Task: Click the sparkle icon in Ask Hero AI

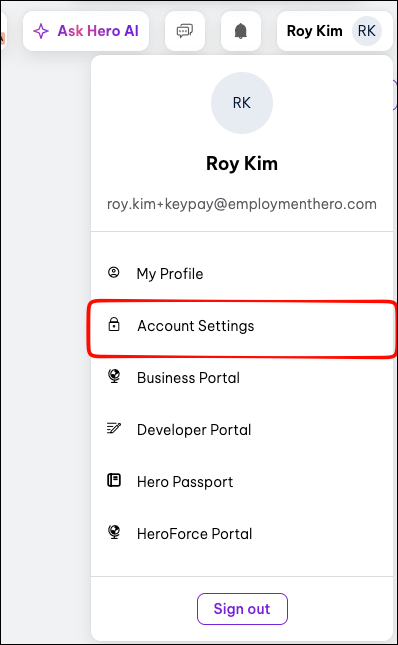Action: [41, 31]
